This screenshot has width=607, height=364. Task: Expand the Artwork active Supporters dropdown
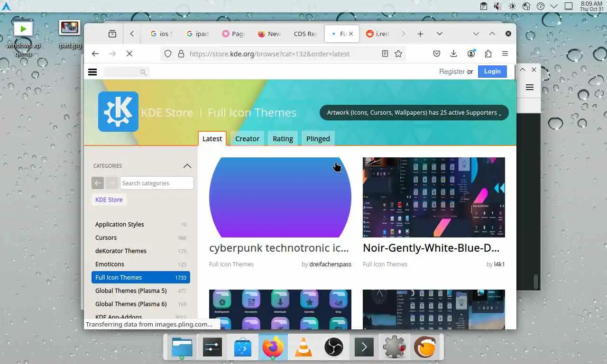pos(414,112)
